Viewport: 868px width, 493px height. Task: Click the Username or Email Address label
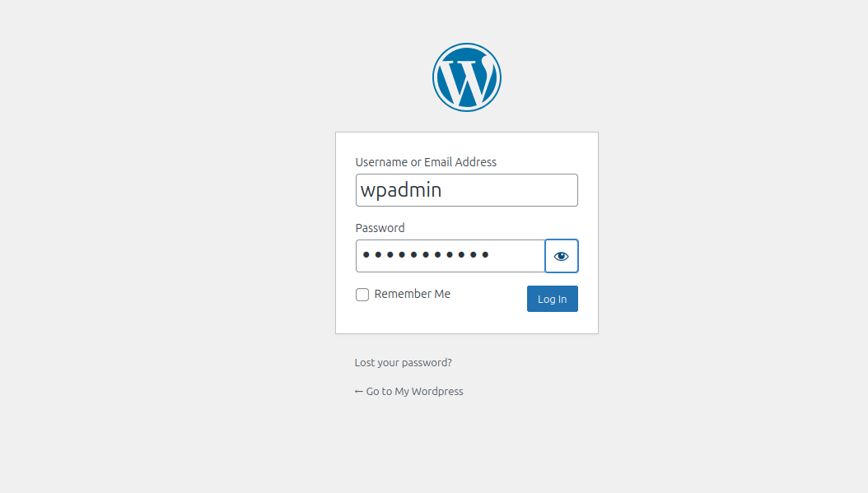pos(426,162)
